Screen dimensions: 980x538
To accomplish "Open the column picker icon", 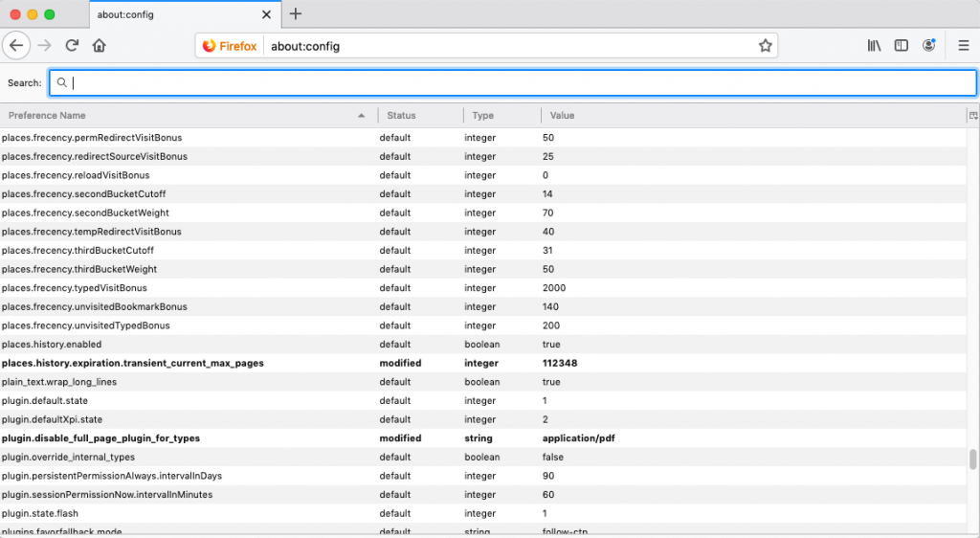I will pyautogui.click(x=972, y=116).
